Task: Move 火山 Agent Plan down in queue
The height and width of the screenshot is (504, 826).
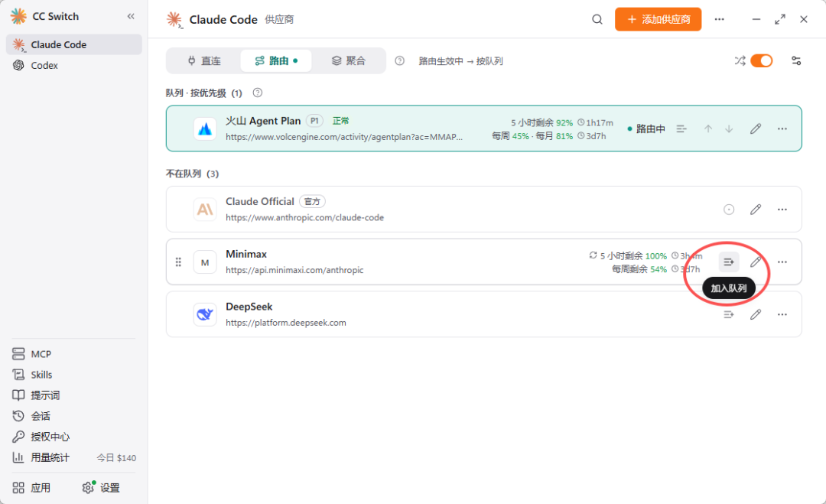Action: click(x=729, y=128)
